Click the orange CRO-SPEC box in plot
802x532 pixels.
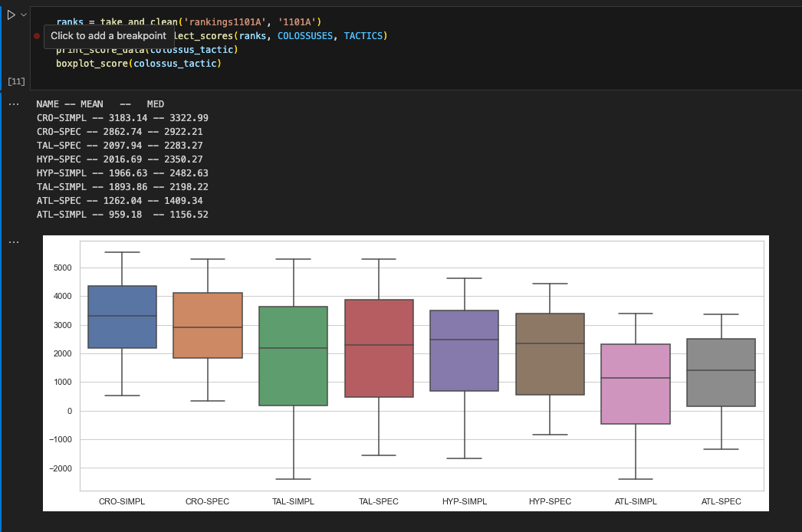point(208,325)
